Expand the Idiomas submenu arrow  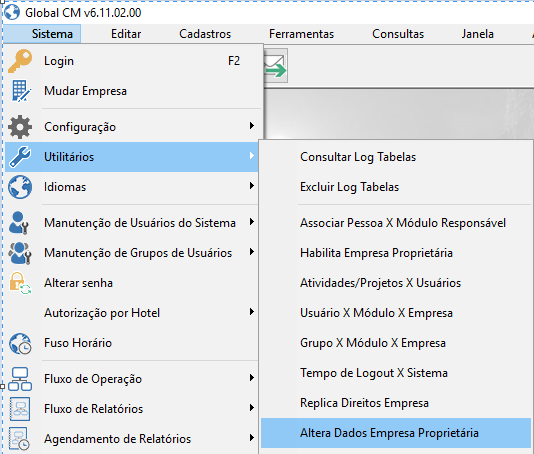pyautogui.click(x=252, y=186)
